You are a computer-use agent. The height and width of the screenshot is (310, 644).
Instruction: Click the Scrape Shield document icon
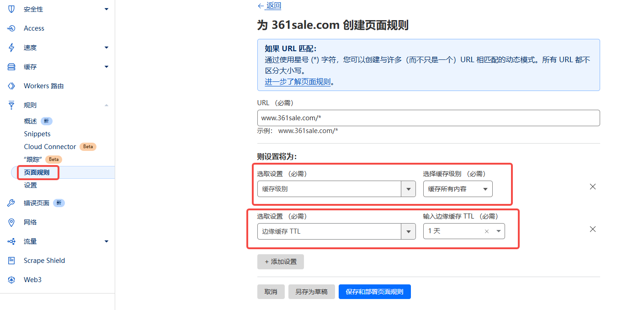point(11,260)
